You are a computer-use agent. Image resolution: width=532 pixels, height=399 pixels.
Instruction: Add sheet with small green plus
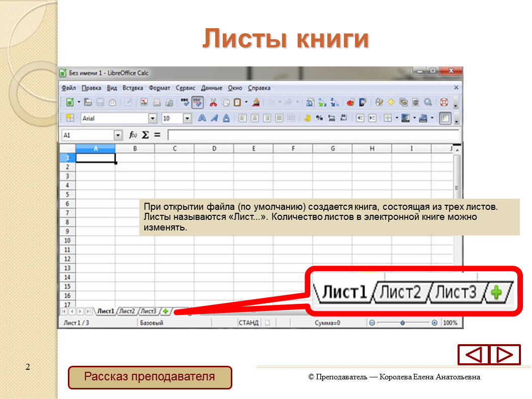pos(165,311)
